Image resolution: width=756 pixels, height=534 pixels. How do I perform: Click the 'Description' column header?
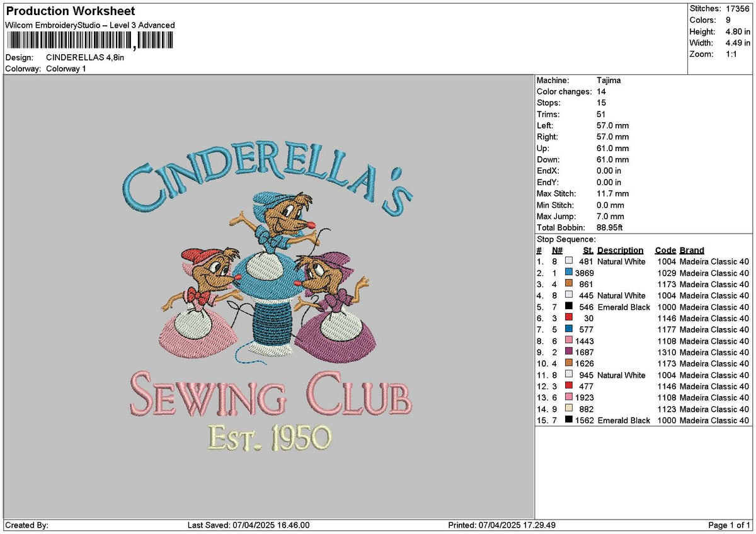[x=621, y=251]
